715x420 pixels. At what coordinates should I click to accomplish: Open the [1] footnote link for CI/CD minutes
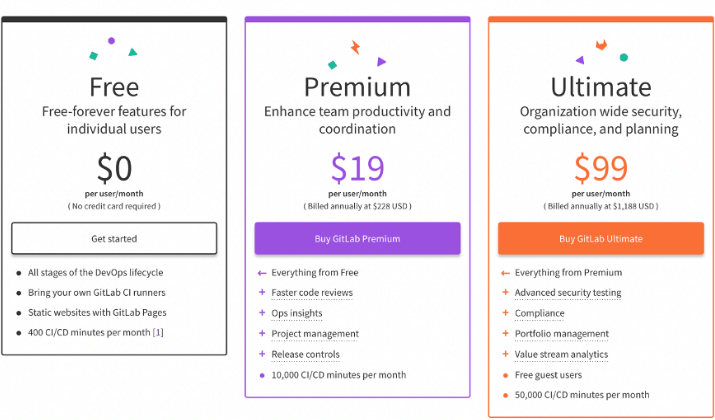click(158, 332)
